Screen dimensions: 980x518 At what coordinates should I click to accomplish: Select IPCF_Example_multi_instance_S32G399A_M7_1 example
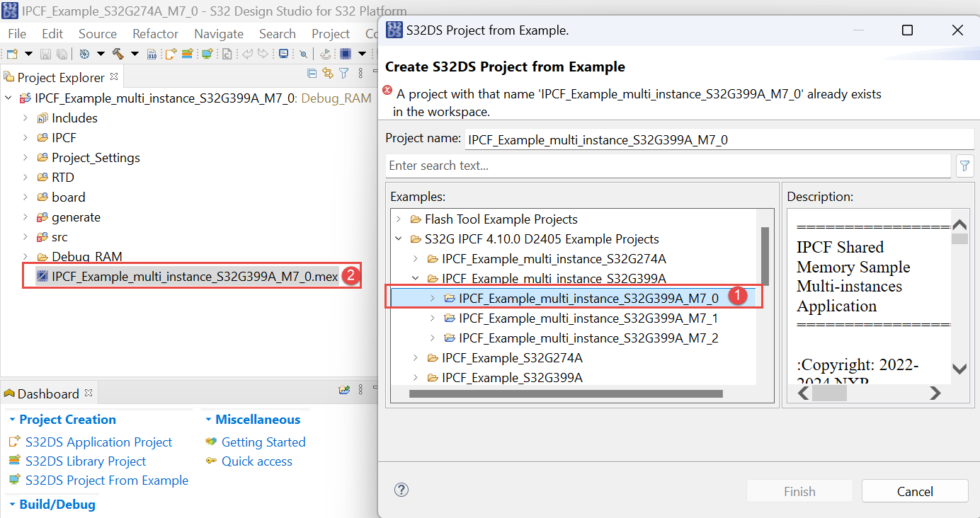click(588, 318)
